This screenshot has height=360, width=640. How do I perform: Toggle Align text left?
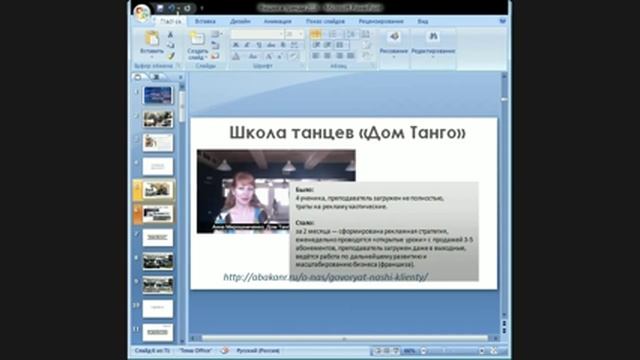coord(316,56)
